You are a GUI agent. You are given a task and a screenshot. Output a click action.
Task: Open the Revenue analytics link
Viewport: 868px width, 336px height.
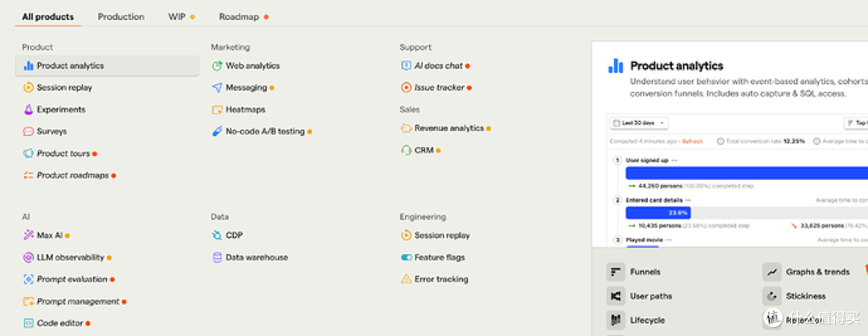pos(449,129)
